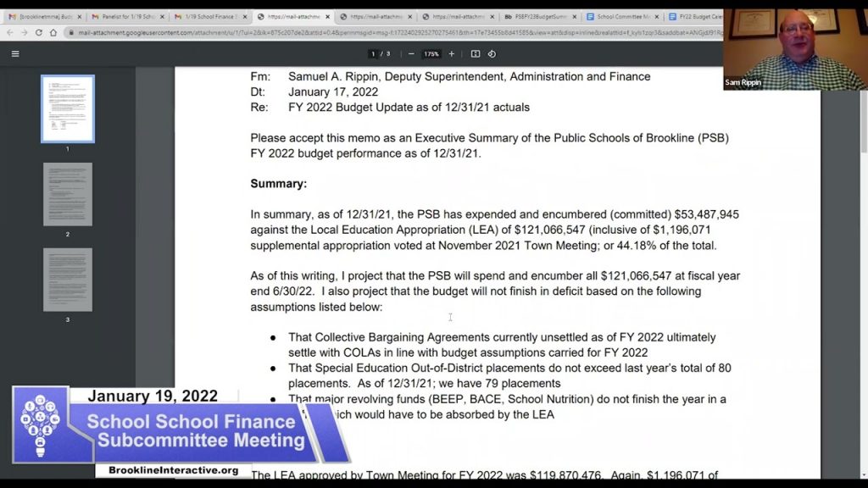Select page 1 thumbnail in sidebar
The width and height of the screenshot is (868, 488).
click(68, 109)
